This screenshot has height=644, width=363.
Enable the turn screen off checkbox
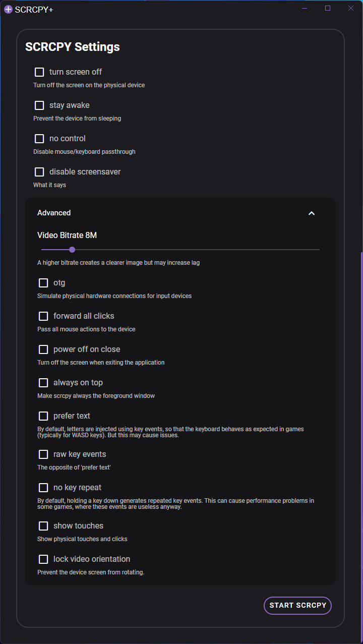(x=39, y=72)
